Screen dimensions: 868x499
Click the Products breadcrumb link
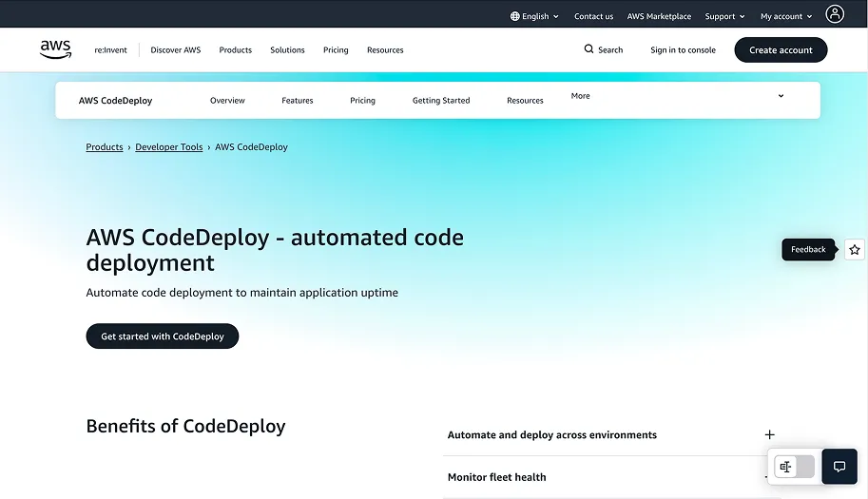pos(104,146)
